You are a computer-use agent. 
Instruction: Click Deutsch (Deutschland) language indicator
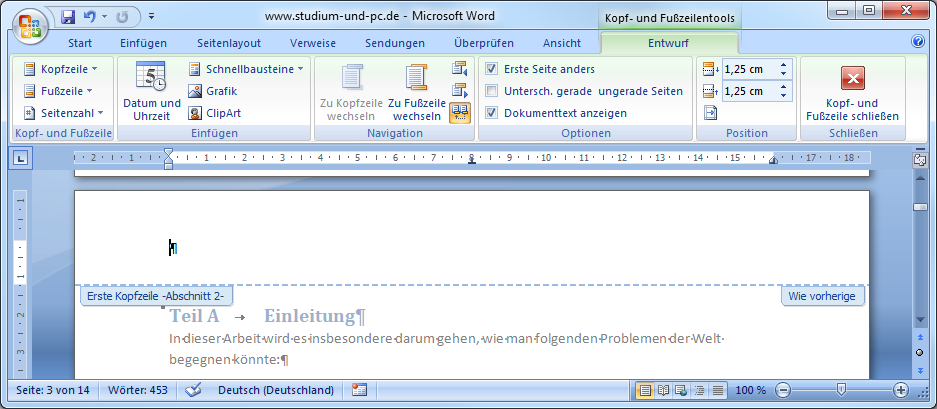(275, 390)
